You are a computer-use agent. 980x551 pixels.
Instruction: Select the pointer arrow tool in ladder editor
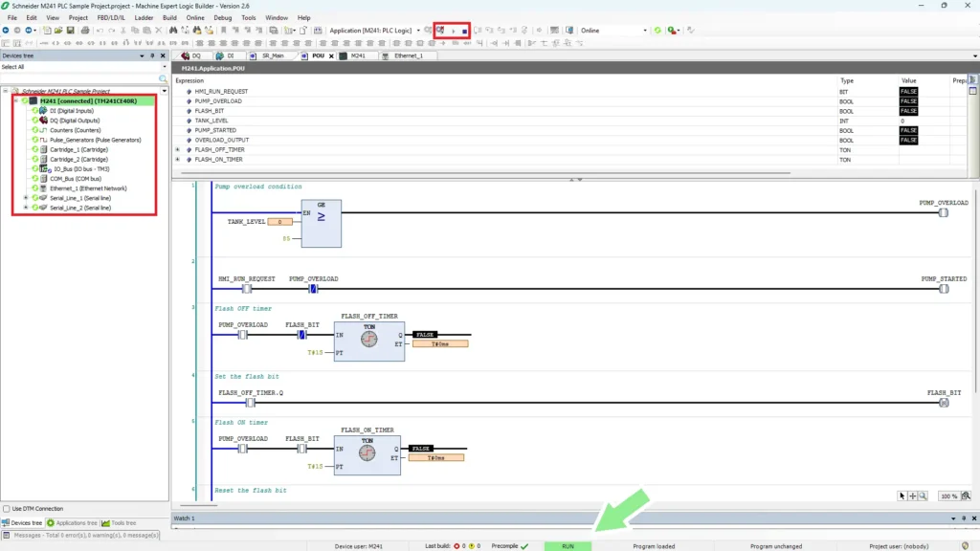902,496
